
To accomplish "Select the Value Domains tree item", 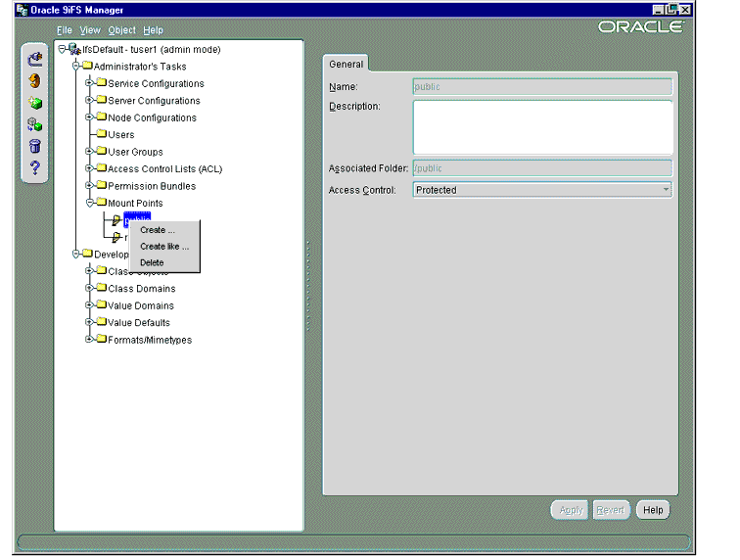I will point(141,305).
